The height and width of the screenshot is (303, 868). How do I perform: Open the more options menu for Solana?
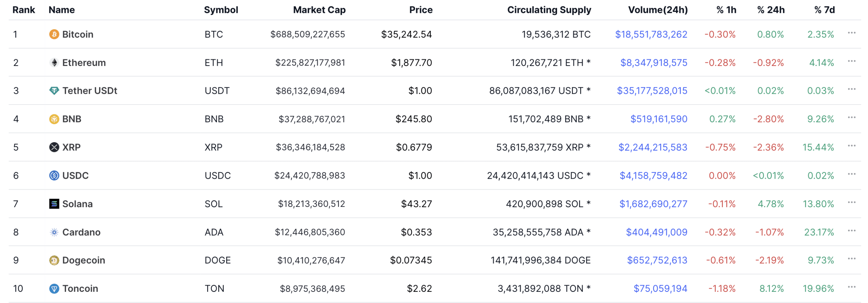point(852,202)
